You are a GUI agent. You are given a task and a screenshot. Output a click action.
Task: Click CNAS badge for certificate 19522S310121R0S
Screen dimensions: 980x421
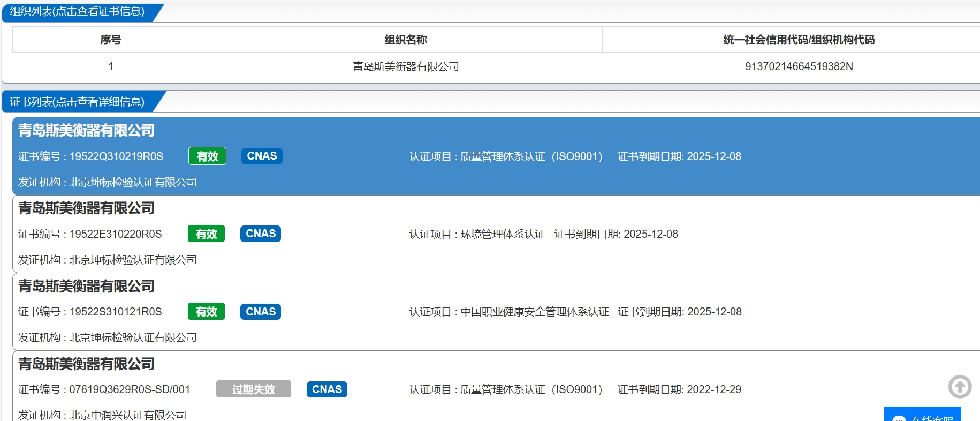[261, 312]
